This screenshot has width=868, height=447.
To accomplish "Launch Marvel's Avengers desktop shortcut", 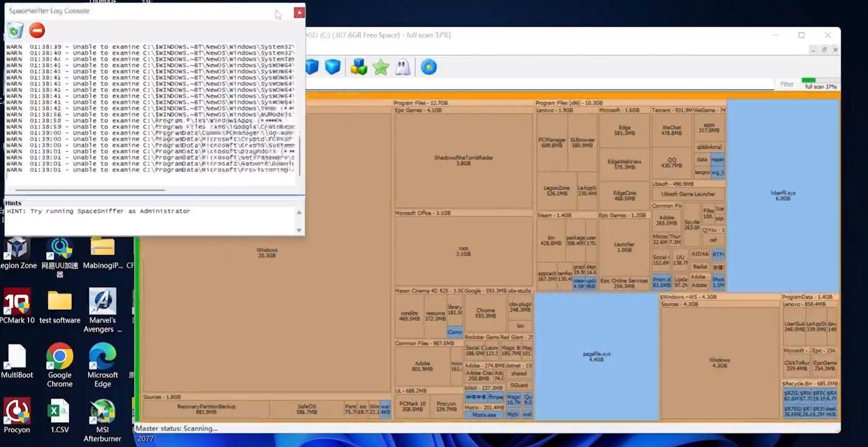I will 103,310.
